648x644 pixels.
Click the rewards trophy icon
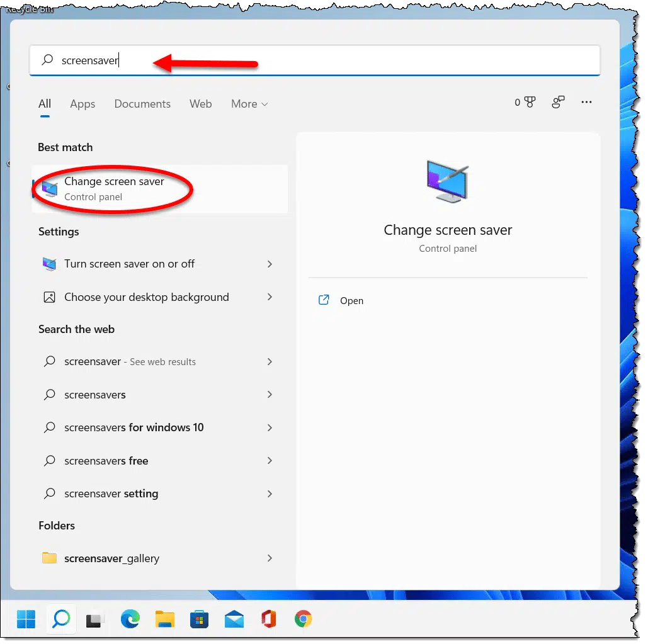pos(529,103)
